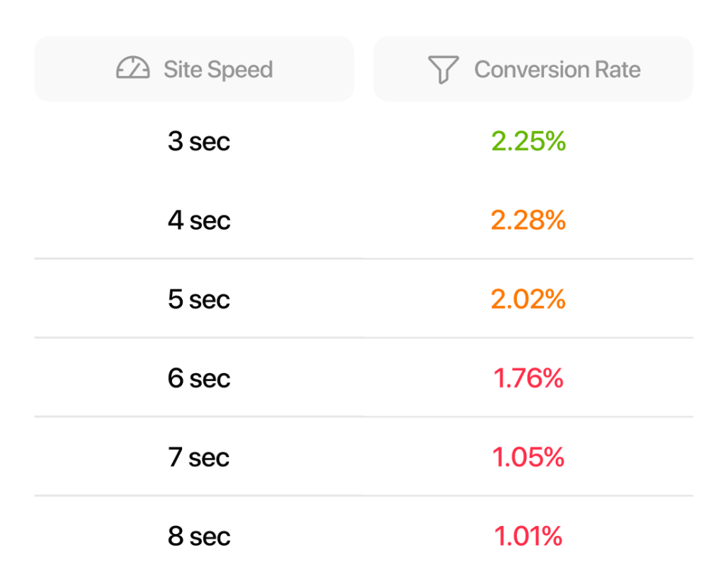Pick the red 1.76% conversion rate value

528,378
